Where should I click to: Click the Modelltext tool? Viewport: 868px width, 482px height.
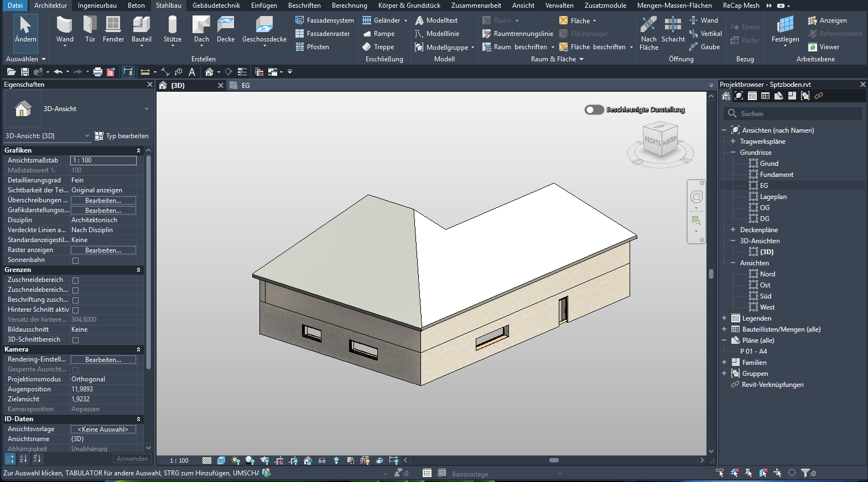[436, 20]
